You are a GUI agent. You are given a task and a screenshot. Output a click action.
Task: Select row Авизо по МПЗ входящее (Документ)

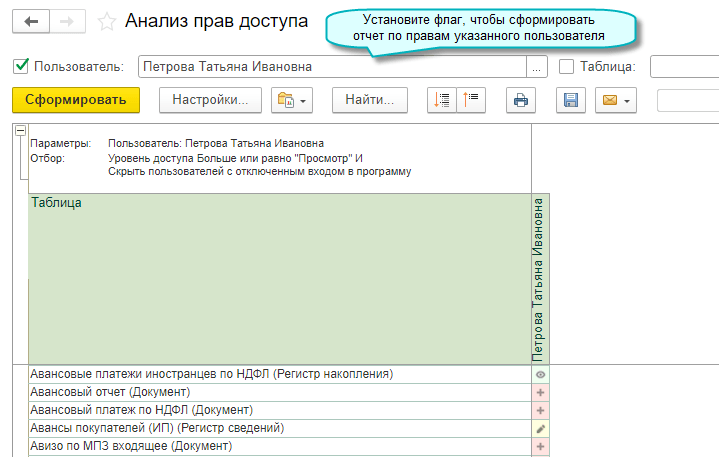click(x=280, y=446)
